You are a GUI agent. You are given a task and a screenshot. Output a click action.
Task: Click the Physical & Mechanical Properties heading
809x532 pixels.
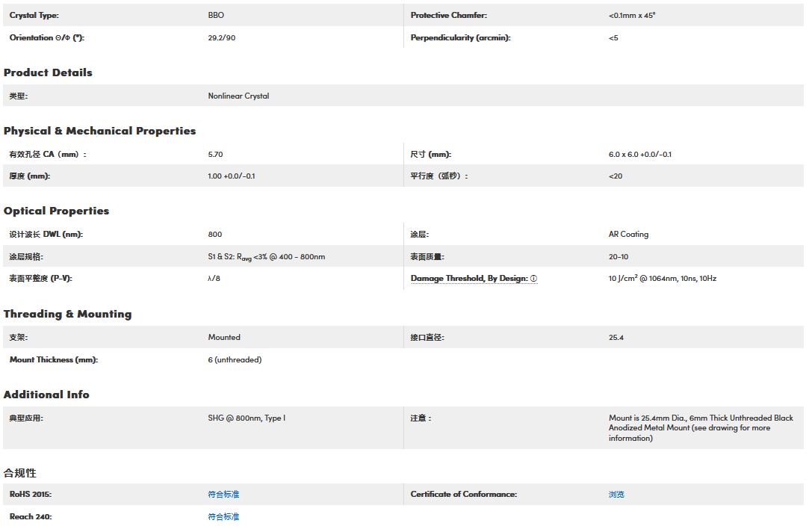click(x=99, y=131)
